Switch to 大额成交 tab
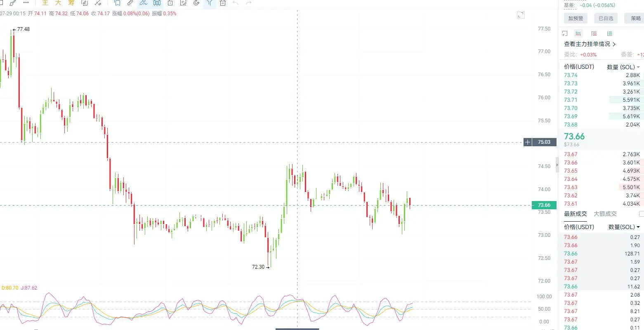 tap(605, 214)
